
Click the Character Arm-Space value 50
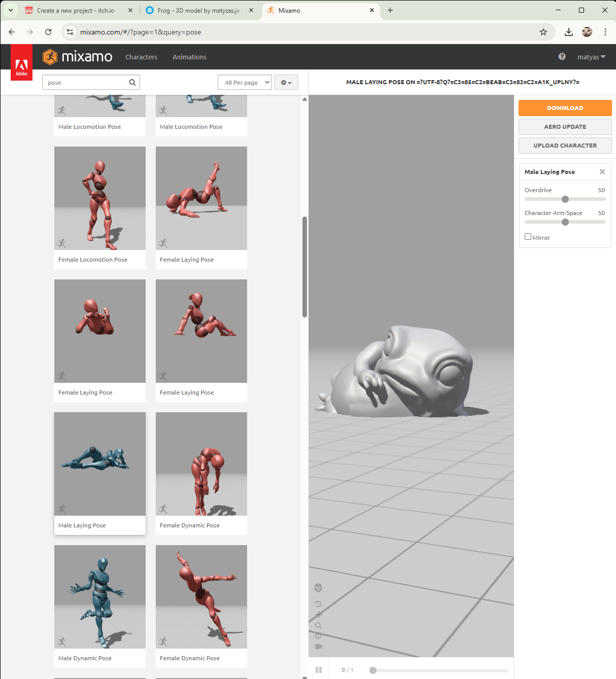tap(601, 213)
